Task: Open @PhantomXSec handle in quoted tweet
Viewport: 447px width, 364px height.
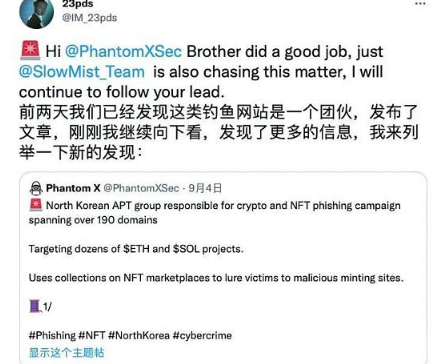Action: [141, 188]
